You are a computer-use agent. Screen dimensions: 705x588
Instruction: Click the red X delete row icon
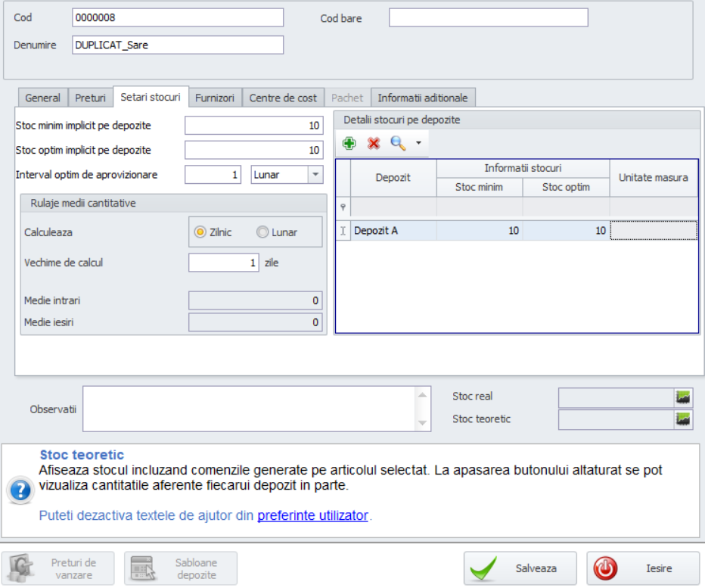(373, 143)
